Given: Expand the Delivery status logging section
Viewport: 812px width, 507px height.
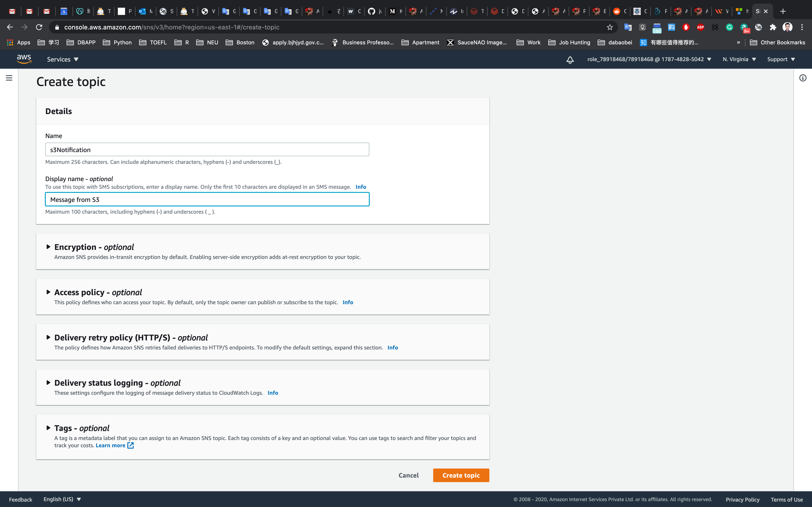Looking at the screenshot, I should point(48,383).
